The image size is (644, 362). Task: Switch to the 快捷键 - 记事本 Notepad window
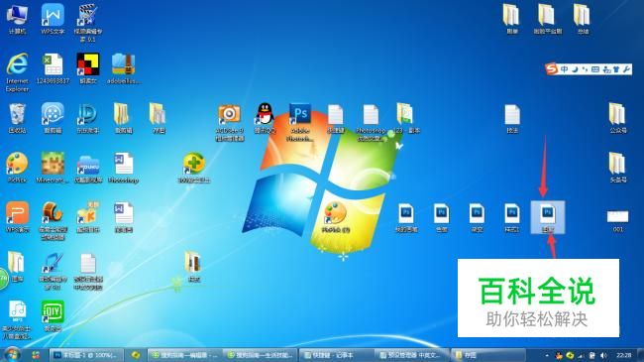[336, 355]
